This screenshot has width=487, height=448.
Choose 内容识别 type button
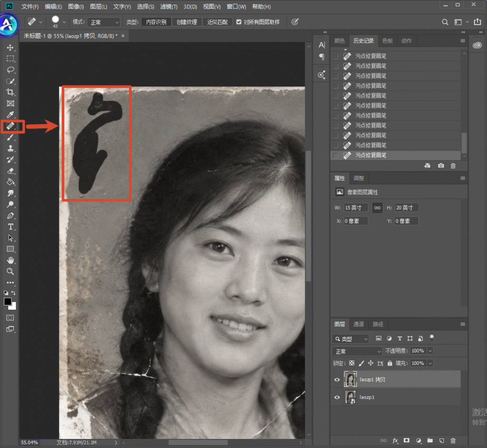coord(156,22)
